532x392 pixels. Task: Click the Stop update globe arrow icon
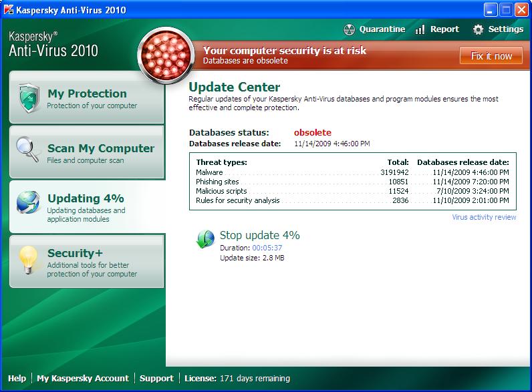click(206, 239)
